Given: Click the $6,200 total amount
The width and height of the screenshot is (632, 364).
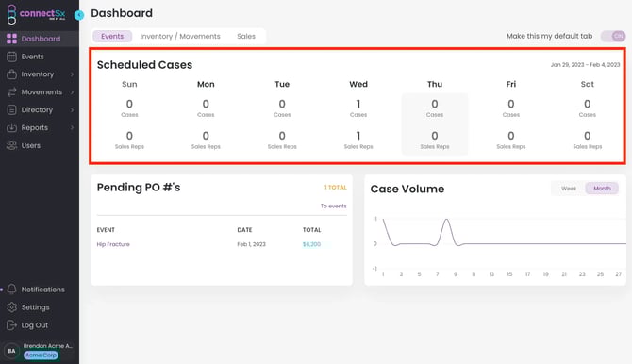Looking at the screenshot, I should [311, 244].
